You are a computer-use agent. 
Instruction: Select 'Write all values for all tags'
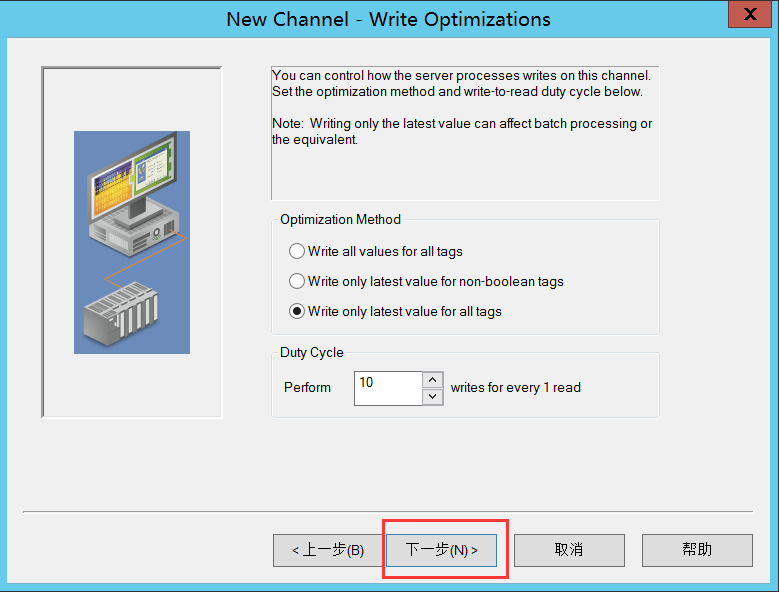(297, 251)
